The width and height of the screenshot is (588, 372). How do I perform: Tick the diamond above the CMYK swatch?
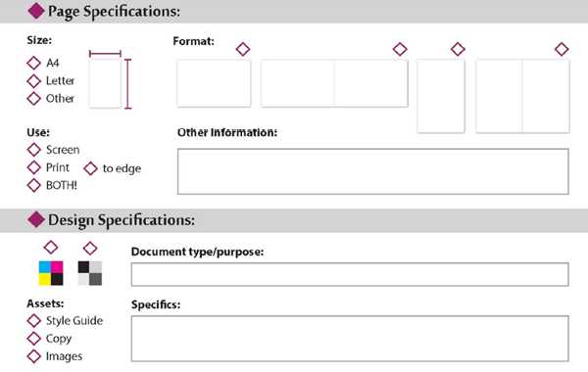click(51, 248)
